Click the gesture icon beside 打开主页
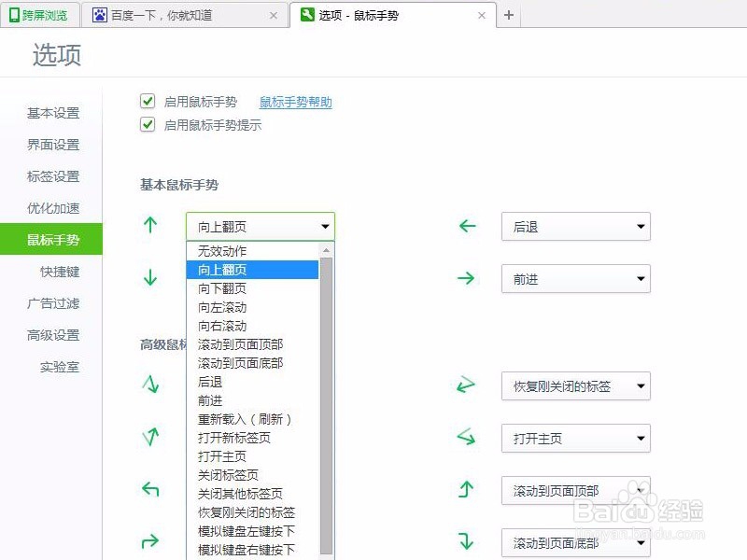747x560 pixels. pyautogui.click(x=466, y=438)
